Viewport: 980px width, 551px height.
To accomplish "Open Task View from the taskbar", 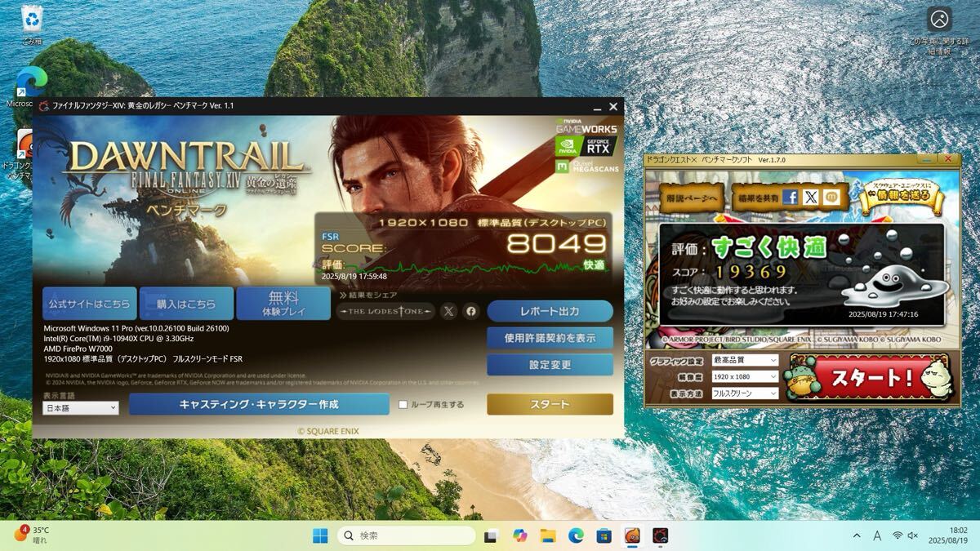I will 492,535.
